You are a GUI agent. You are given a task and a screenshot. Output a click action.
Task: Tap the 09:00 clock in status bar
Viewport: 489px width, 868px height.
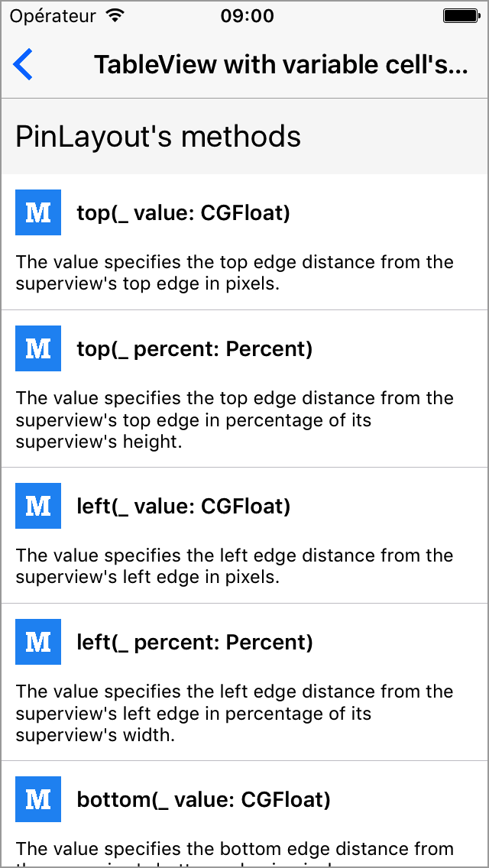pos(248,16)
